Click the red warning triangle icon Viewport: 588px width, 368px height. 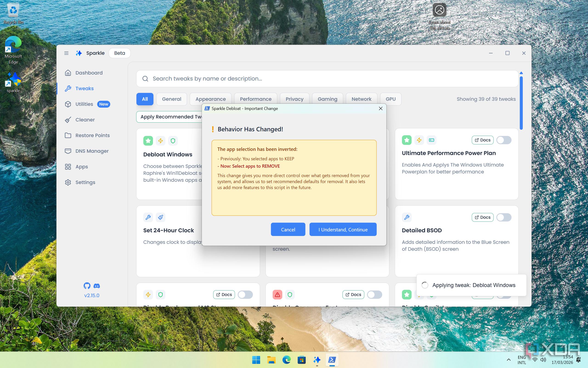tap(277, 294)
